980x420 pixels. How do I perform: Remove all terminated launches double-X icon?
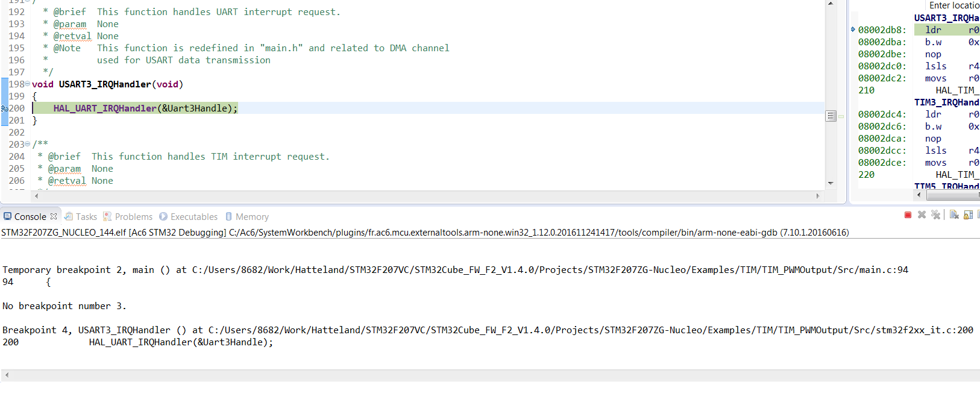coord(935,215)
